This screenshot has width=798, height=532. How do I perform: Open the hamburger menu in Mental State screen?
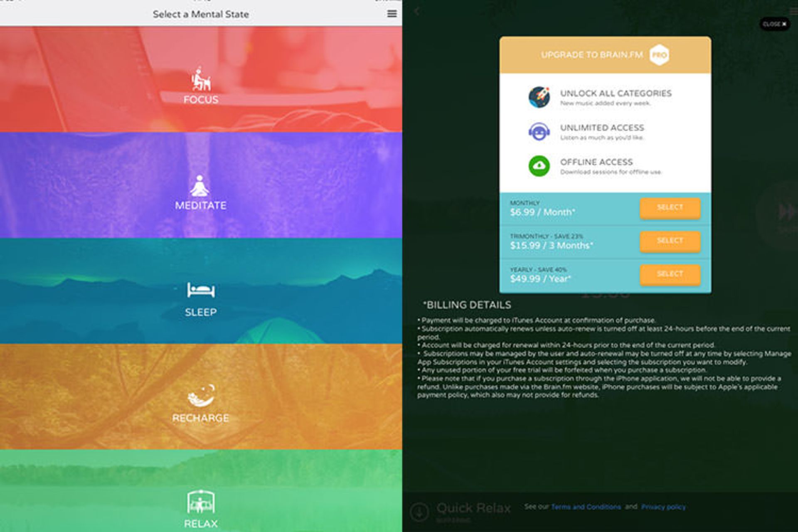click(392, 14)
